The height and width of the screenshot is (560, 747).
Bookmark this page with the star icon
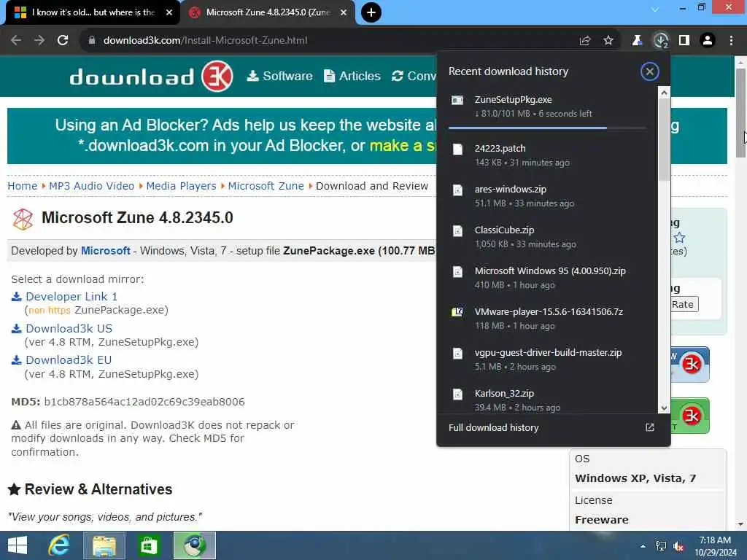(608, 41)
